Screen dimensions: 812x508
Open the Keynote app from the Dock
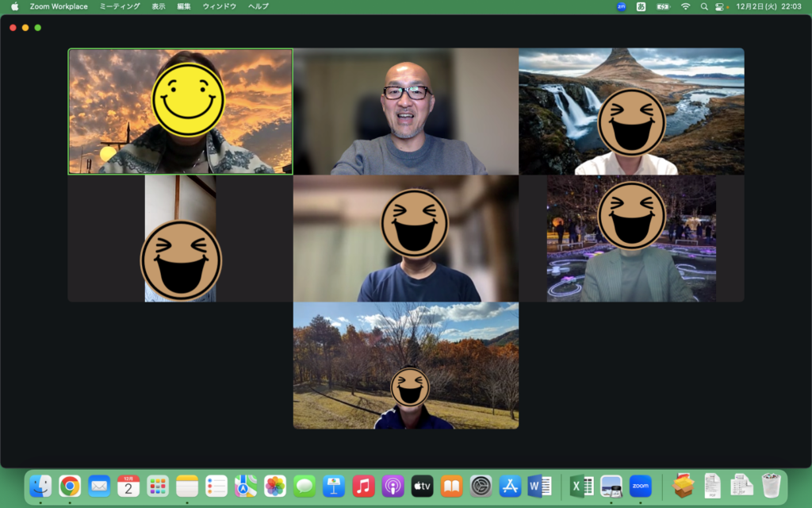tap(334, 486)
